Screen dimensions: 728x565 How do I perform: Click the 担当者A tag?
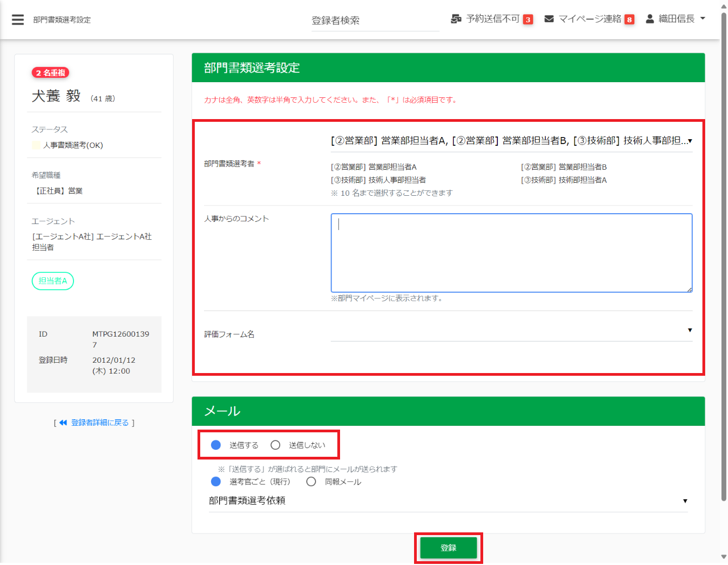pos(53,281)
